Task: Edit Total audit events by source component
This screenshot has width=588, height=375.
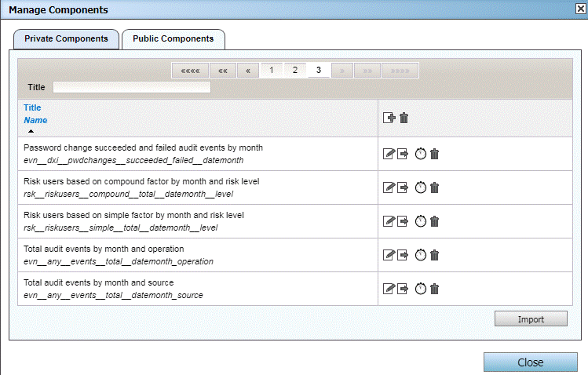Action: [x=388, y=289]
